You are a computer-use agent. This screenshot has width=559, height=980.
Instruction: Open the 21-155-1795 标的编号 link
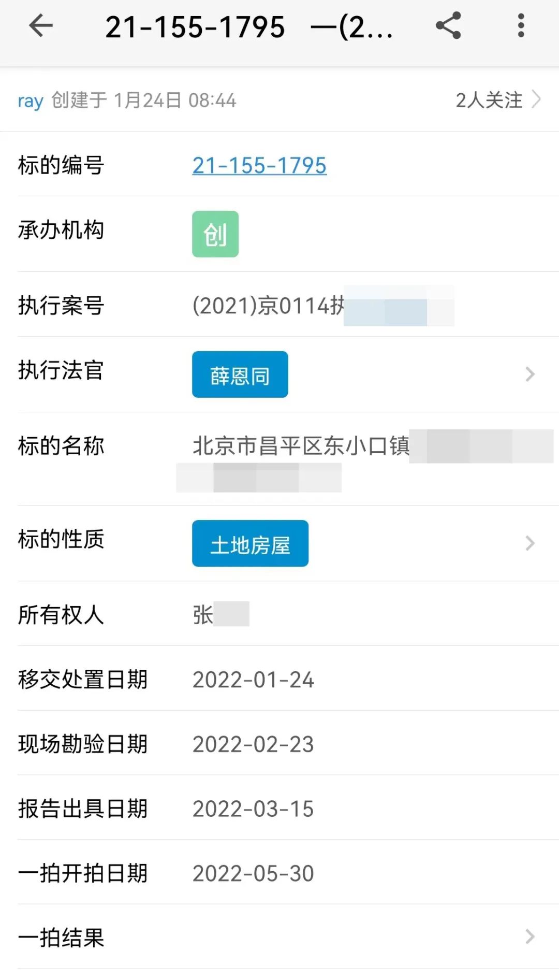click(259, 166)
